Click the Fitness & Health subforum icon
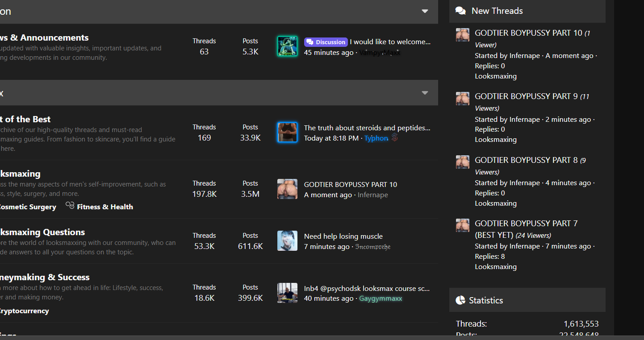644x340 pixels. (70, 205)
